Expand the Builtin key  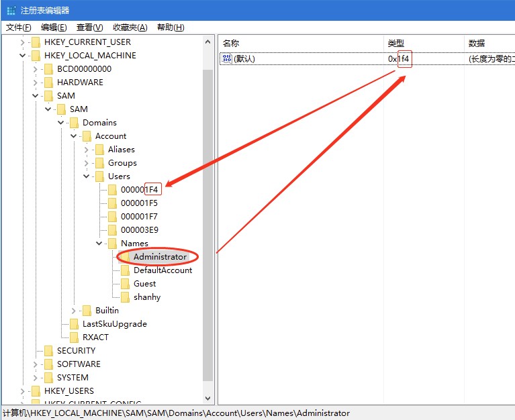tap(74, 311)
